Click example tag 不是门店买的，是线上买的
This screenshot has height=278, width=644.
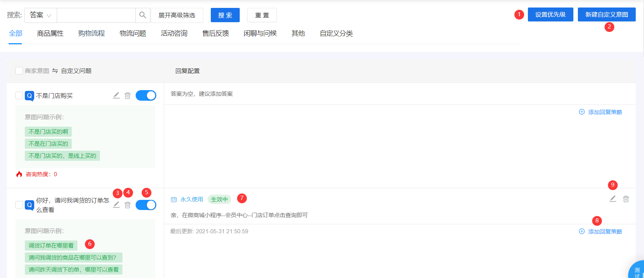[62, 156]
